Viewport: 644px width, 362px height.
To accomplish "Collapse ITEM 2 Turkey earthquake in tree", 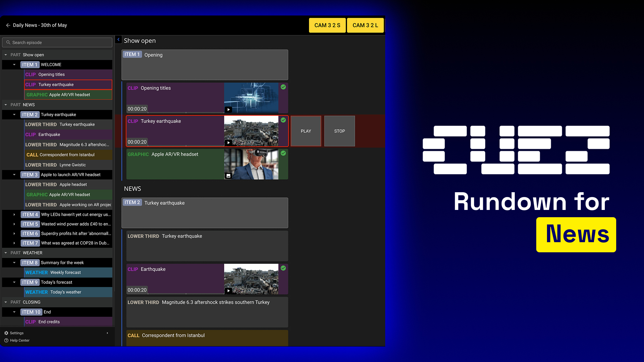I will pos(14,114).
